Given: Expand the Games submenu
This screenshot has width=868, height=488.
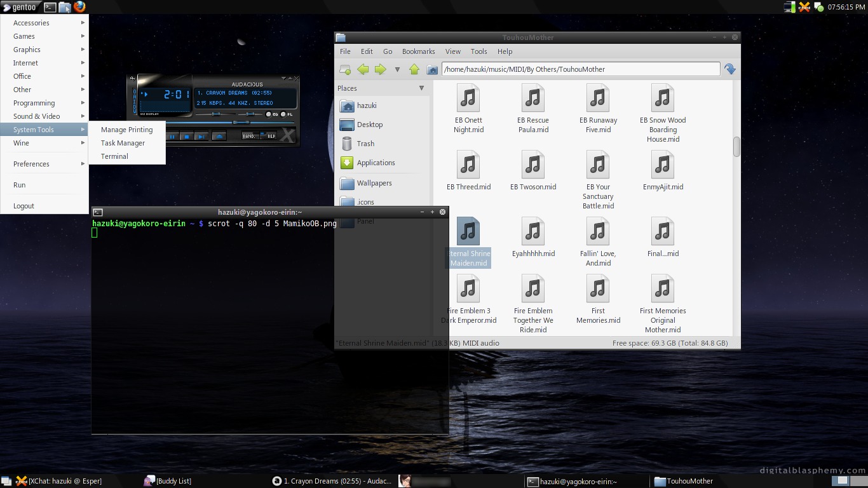Looking at the screenshot, I should (x=44, y=36).
